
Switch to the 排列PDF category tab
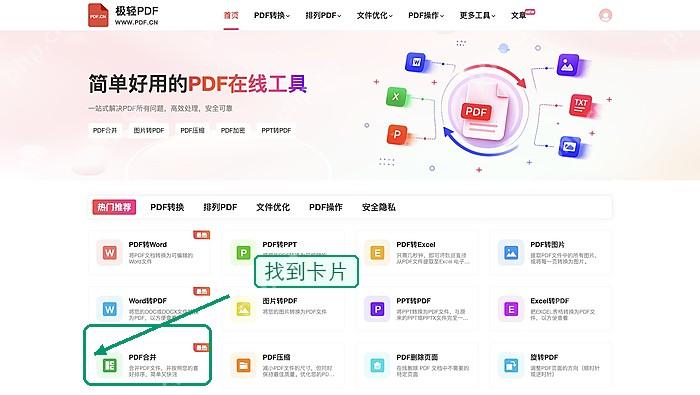pyautogui.click(x=220, y=207)
